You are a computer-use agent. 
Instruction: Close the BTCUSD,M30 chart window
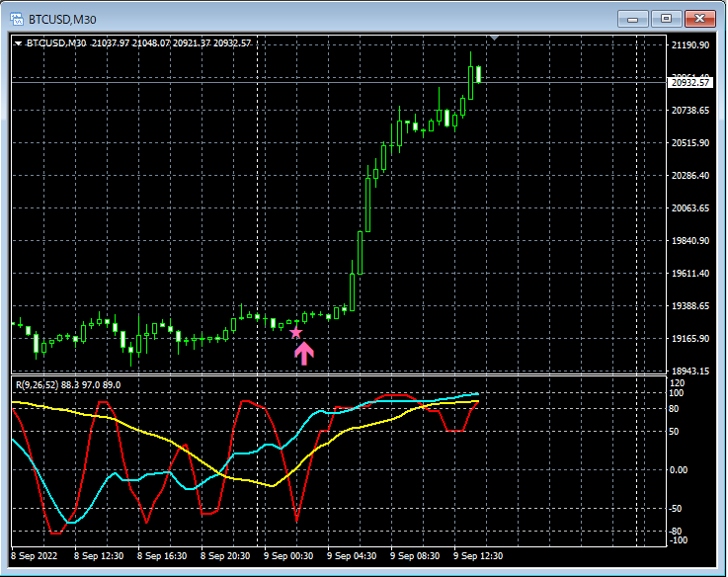click(700, 18)
